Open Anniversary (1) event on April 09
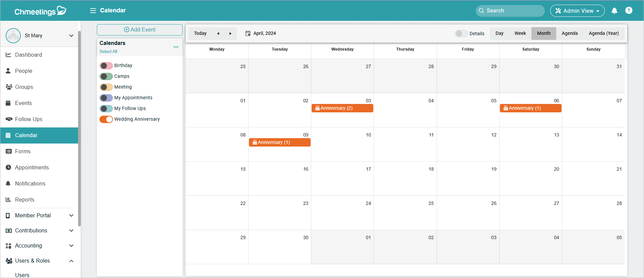The image size is (644, 278). pos(280,142)
